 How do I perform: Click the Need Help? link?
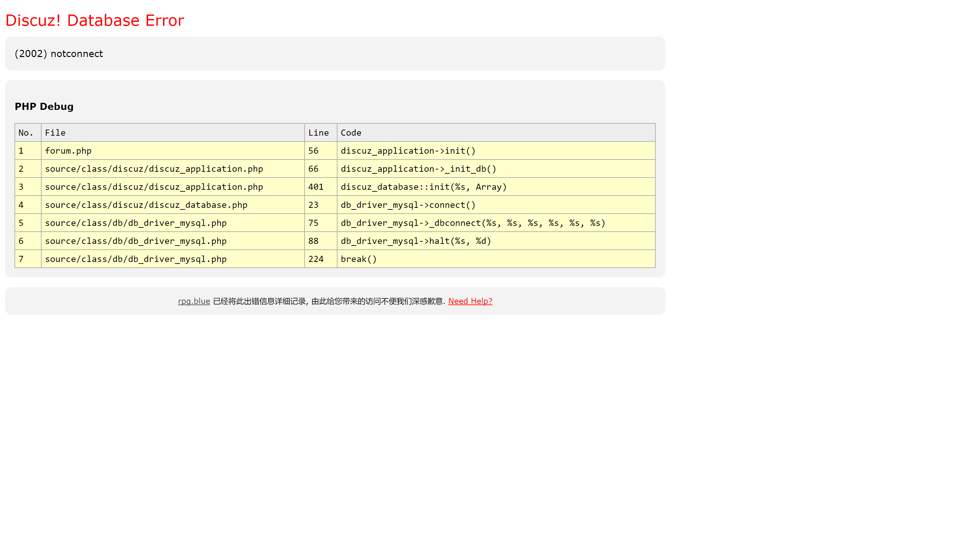click(x=470, y=301)
